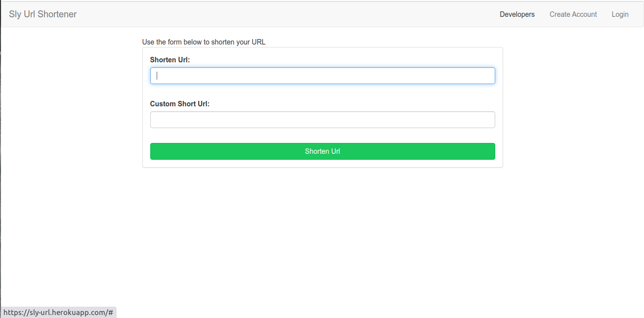
Task: Open the Login page
Action: point(620,14)
